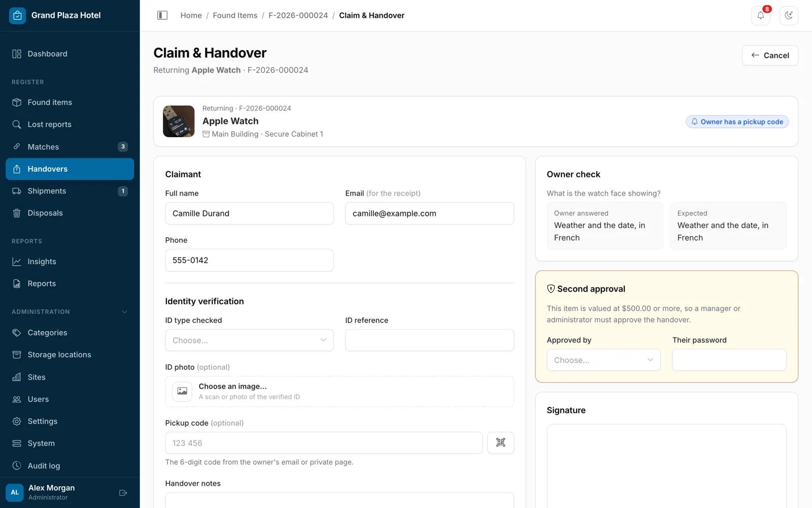
Task: Focus the Their password field
Action: tap(729, 360)
